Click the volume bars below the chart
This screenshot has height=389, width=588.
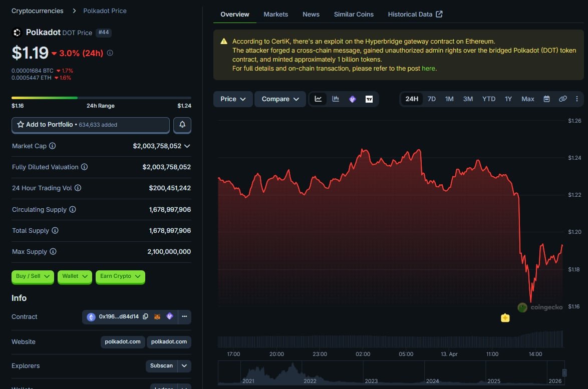[390, 339]
